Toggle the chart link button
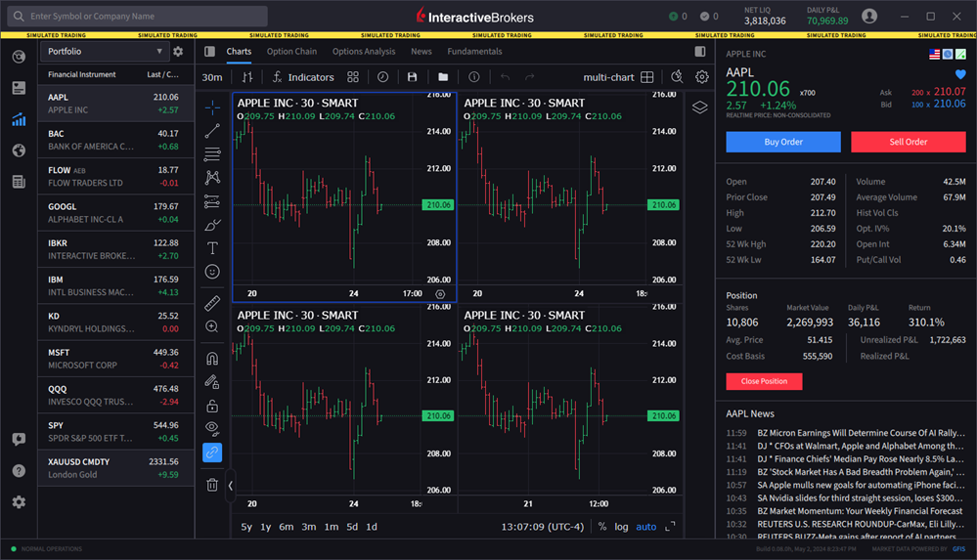 pyautogui.click(x=212, y=452)
